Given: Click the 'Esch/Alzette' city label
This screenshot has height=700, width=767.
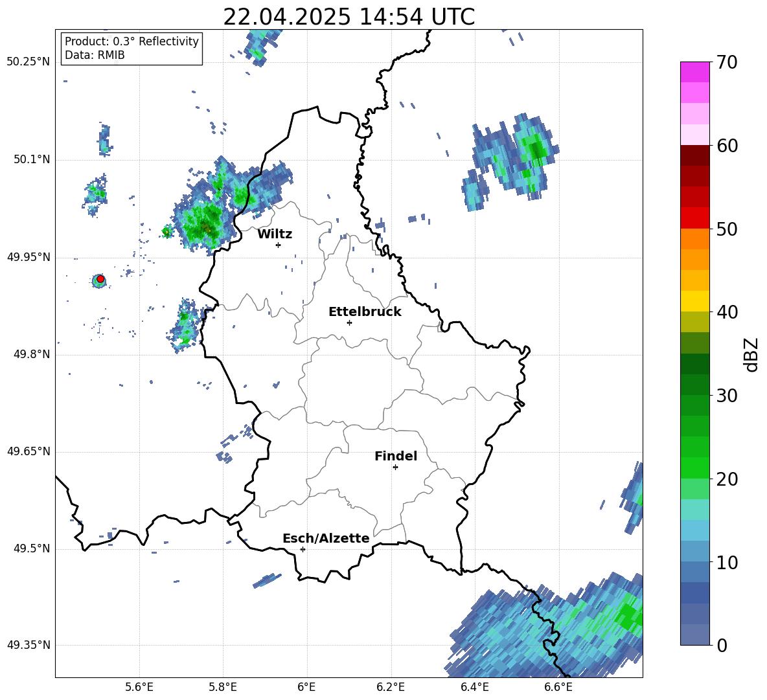Looking at the screenshot, I should pos(326,538).
